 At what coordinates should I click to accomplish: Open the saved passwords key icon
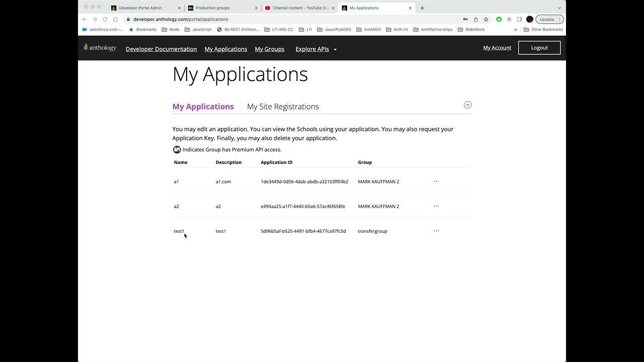pos(465,19)
